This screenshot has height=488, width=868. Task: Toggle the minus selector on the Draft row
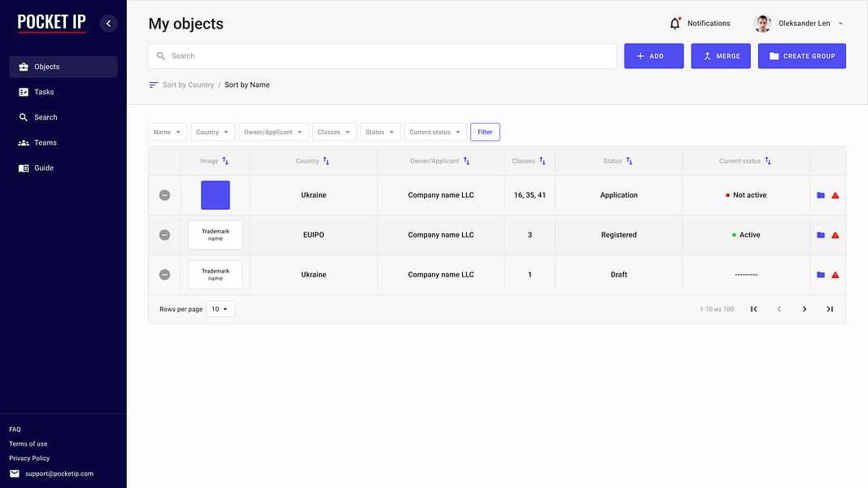pos(164,275)
